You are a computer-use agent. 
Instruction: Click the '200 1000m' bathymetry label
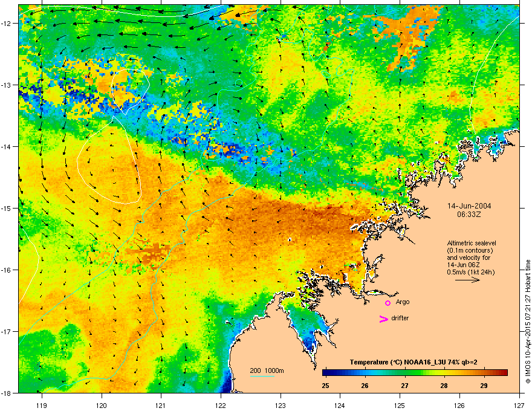[x=267, y=371]
